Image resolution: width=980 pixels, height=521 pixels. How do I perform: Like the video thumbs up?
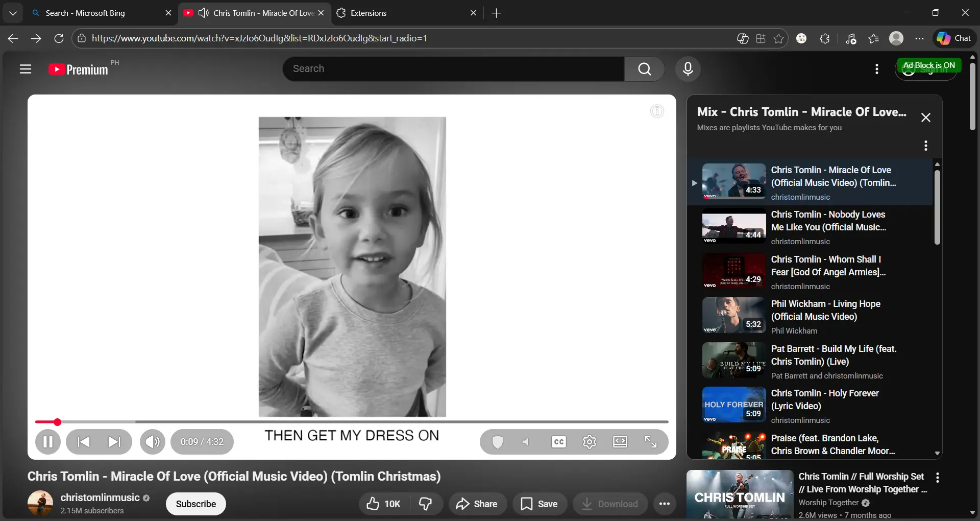(x=383, y=504)
